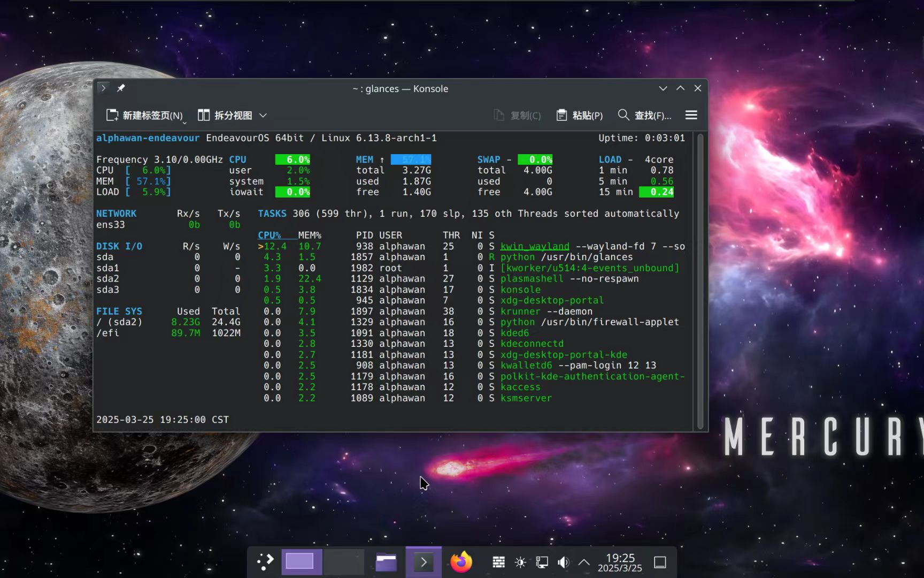924x578 pixels.
Task: Expand the 拆分视图 dropdown chevron
Action: [x=263, y=116]
